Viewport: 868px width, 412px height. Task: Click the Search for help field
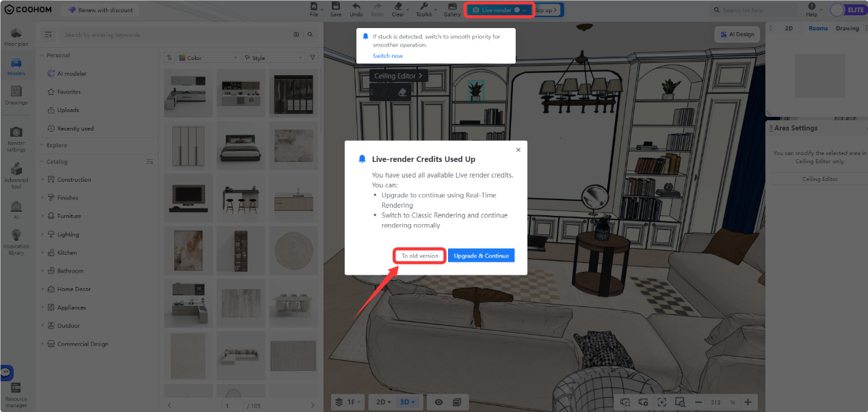tap(752, 10)
